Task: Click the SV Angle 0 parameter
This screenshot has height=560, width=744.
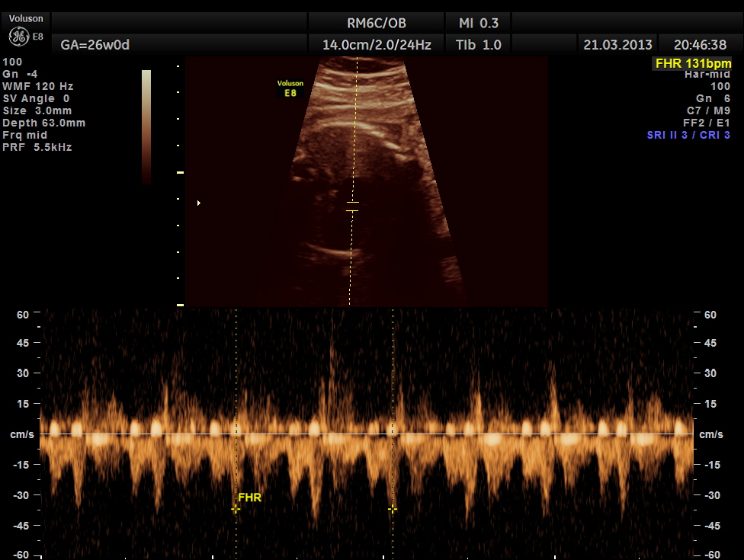Action: (x=36, y=98)
